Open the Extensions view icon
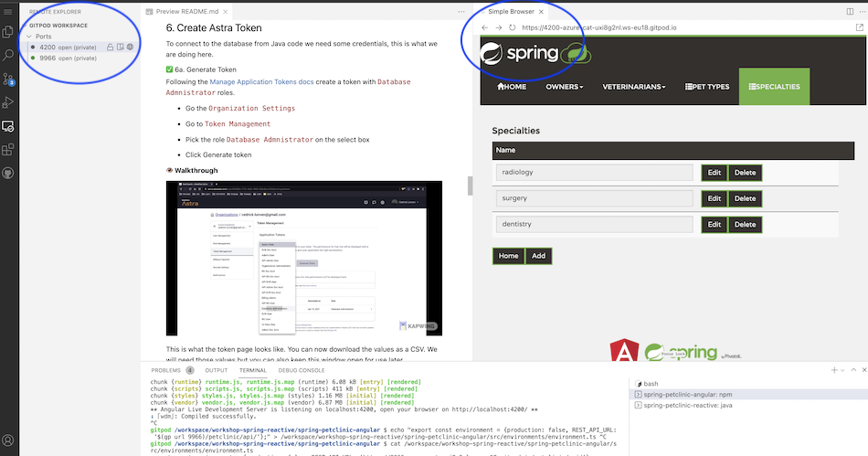The width and height of the screenshot is (868, 456). click(x=9, y=149)
